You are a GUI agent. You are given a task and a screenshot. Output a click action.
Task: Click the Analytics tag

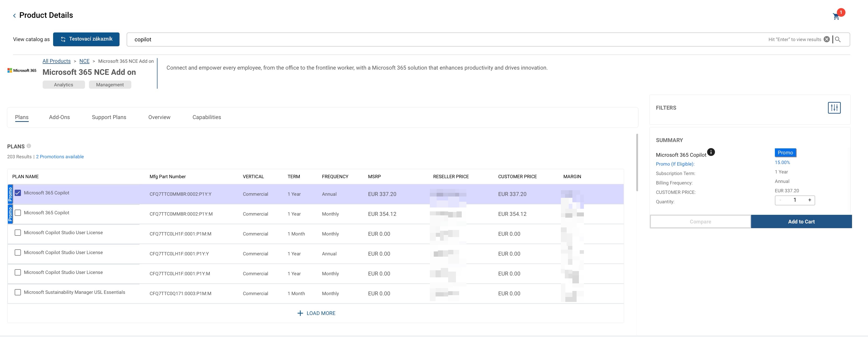[x=63, y=85]
